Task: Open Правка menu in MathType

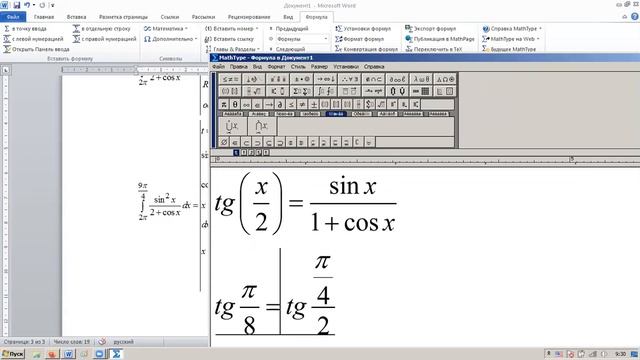Action: pyautogui.click(x=238, y=67)
